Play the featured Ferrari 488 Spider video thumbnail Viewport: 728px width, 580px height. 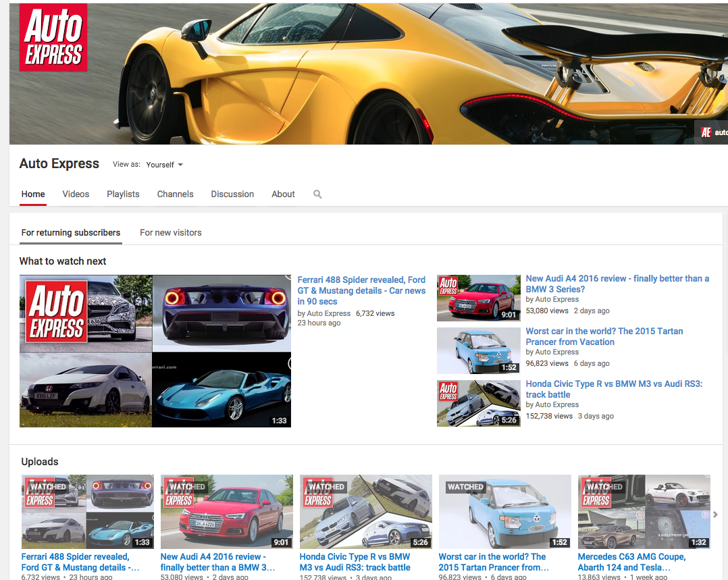(x=155, y=351)
